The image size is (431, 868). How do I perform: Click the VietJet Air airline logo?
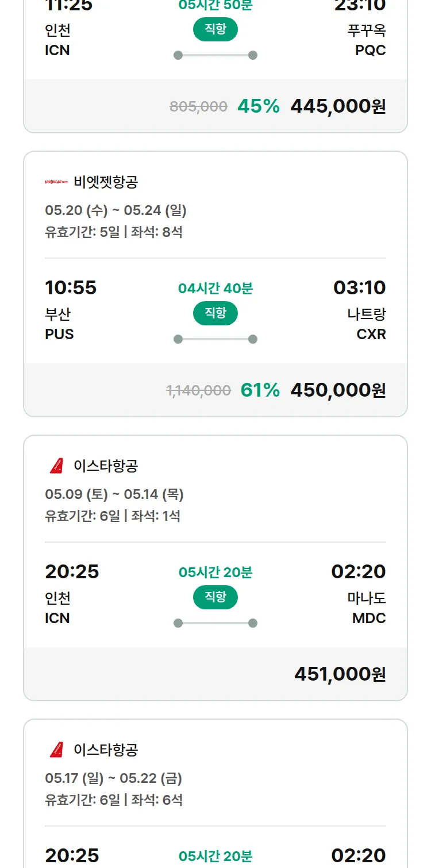pyautogui.click(x=56, y=182)
